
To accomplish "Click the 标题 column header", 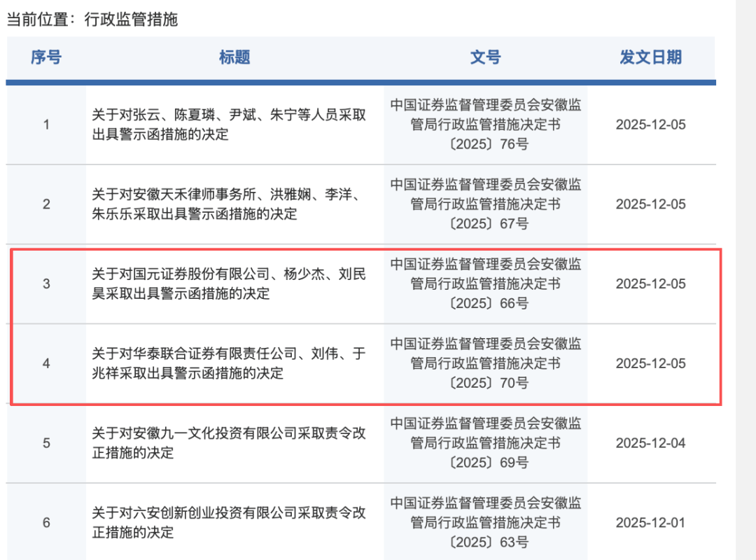I will [233, 58].
